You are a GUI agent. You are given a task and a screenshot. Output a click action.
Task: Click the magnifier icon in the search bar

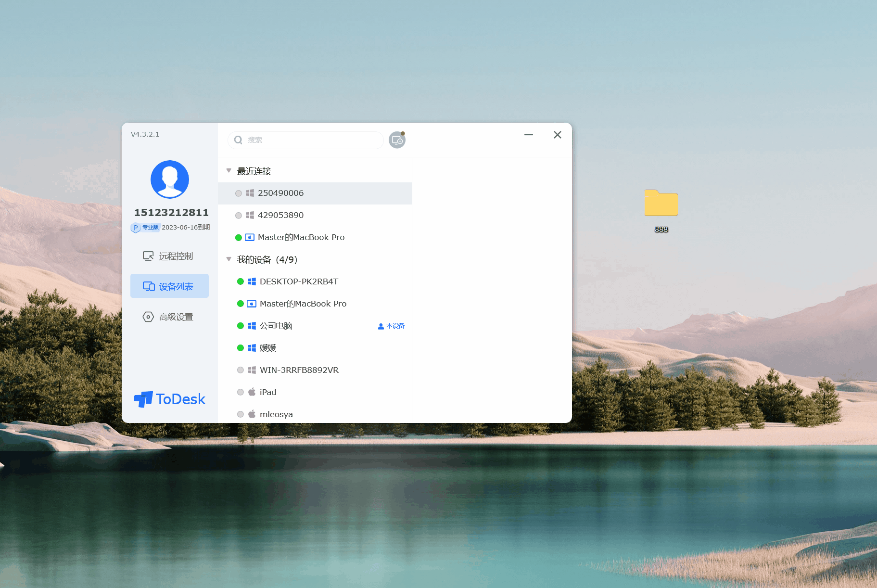238,140
